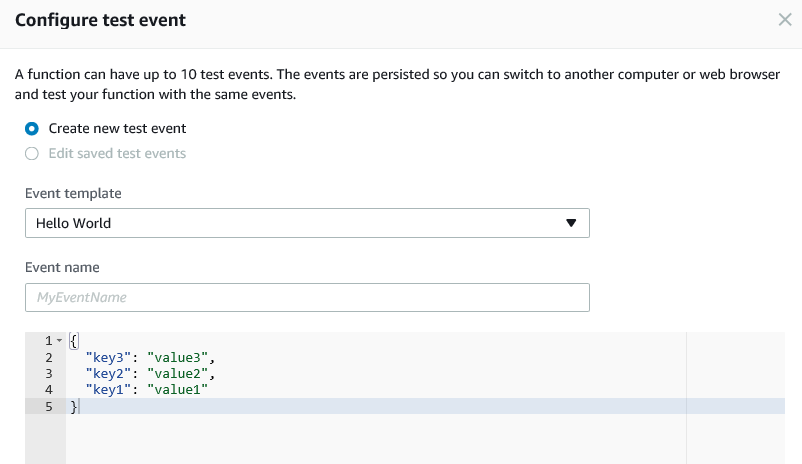
Task: Close the Configure test event dialog
Action: click(785, 20)
